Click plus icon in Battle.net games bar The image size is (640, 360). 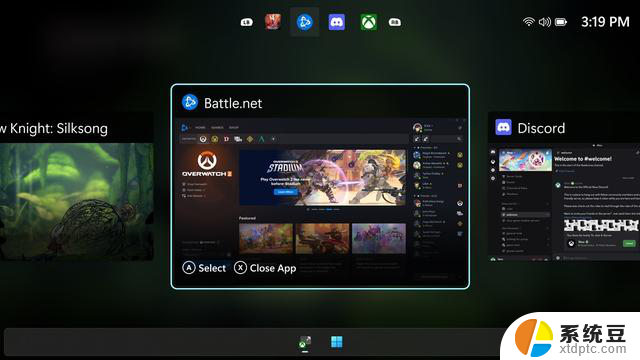[x=273, y=139]
